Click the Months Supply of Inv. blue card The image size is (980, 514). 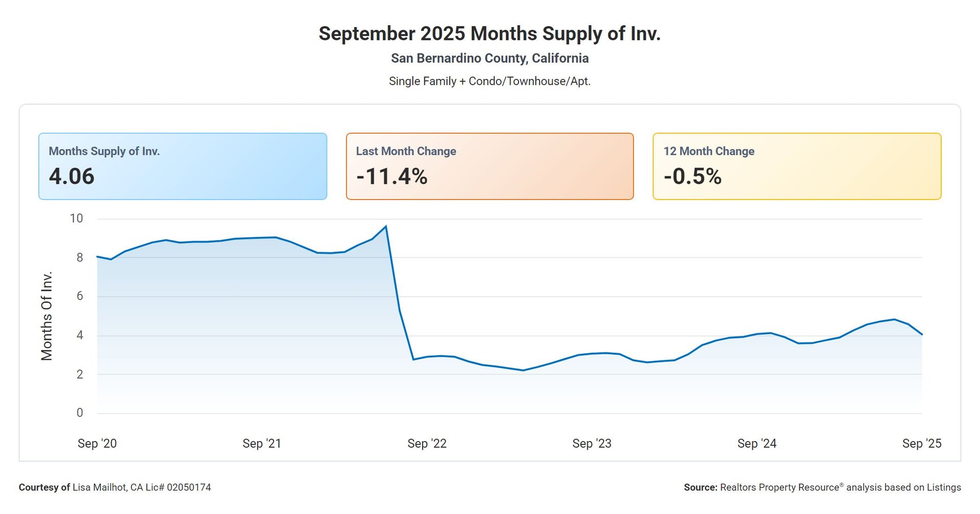[x=182, y=166]
